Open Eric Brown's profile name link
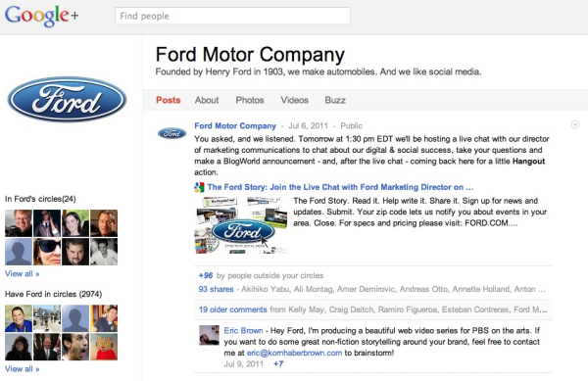 click(x=243, y=330)
